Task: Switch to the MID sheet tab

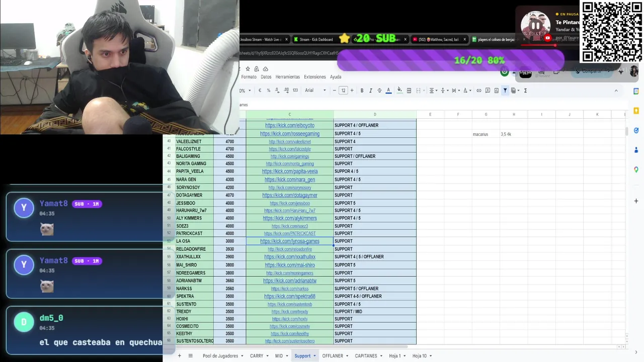Action: tap(279, 356)
